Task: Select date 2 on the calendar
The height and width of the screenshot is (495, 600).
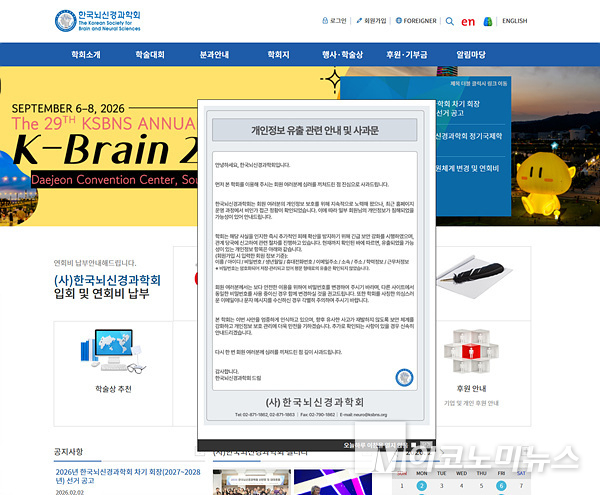Action: [x=422, y=486]
